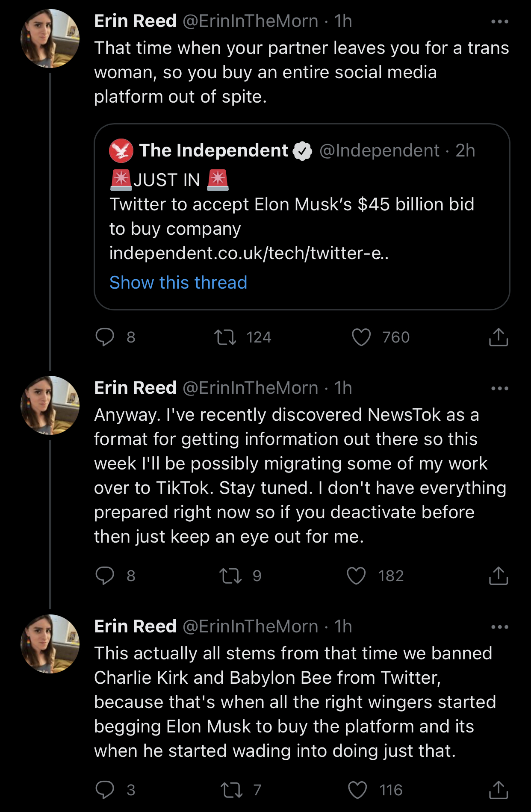Open The Independent's profile from quoted tweet
The width and height of the screenshot is (531, 812).
pyautogui.click(x=213, y=151)
